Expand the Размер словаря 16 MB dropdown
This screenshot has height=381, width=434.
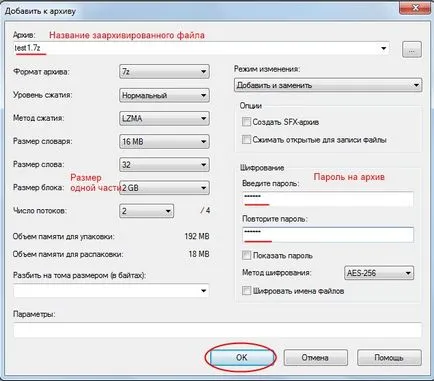164,142
